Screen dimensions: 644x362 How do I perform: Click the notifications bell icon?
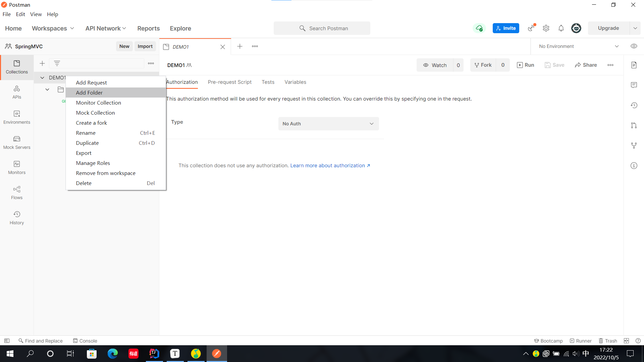pos(561,28)
